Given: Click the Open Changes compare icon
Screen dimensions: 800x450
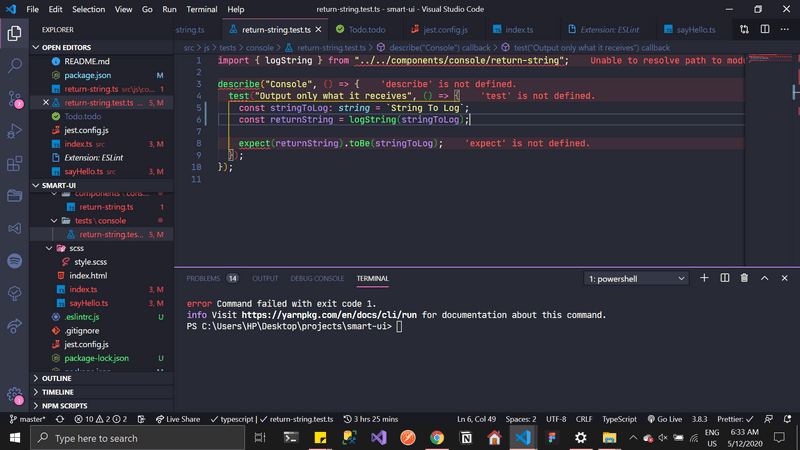Looking at the screenshot, I should coord(744,30).
